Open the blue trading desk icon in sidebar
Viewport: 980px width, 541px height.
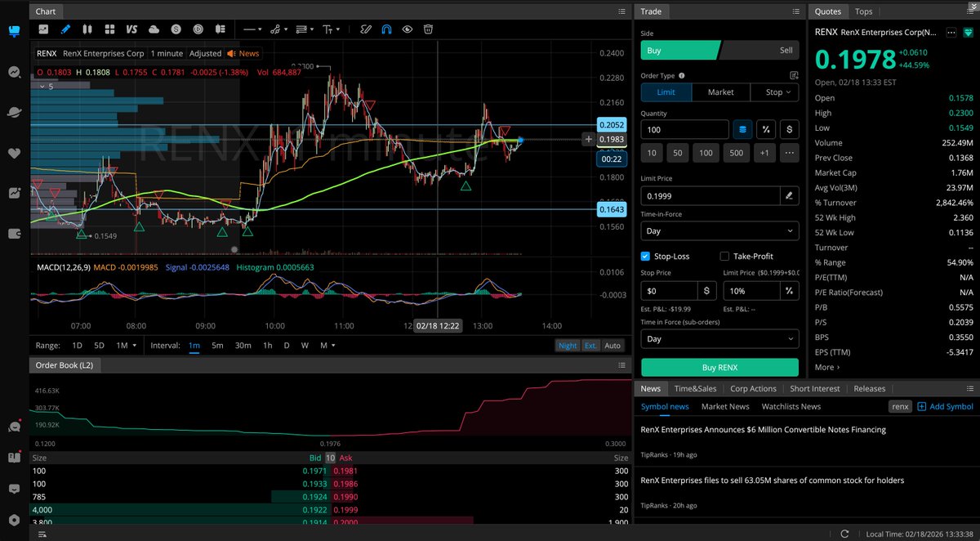pos(14,31)
